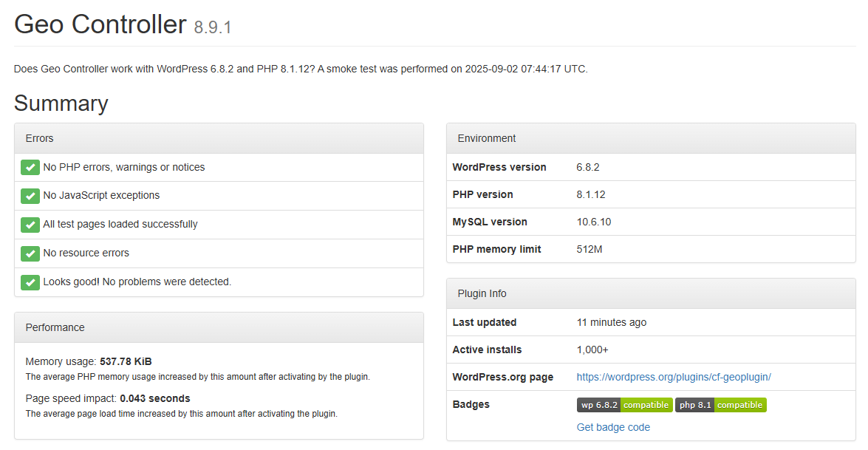Open the wordpress.org cf-geoplugin link
The width and height of the screenshot is (868, 450).
673,377
